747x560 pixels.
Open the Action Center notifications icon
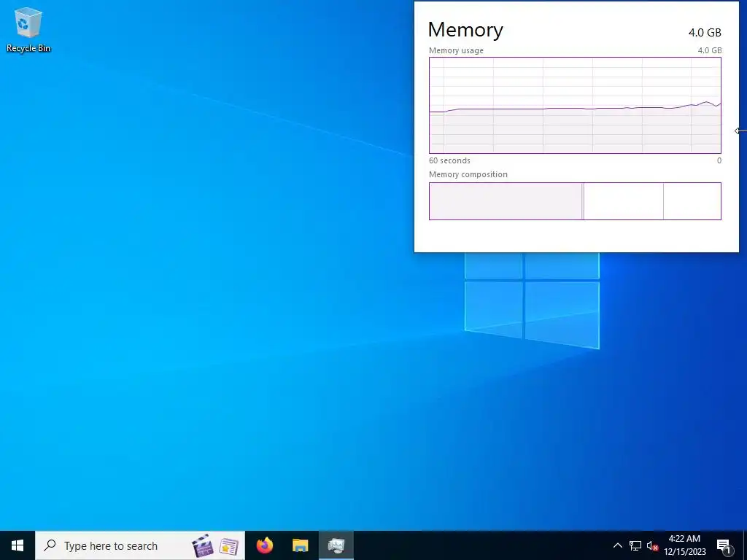tap(724, 546)
